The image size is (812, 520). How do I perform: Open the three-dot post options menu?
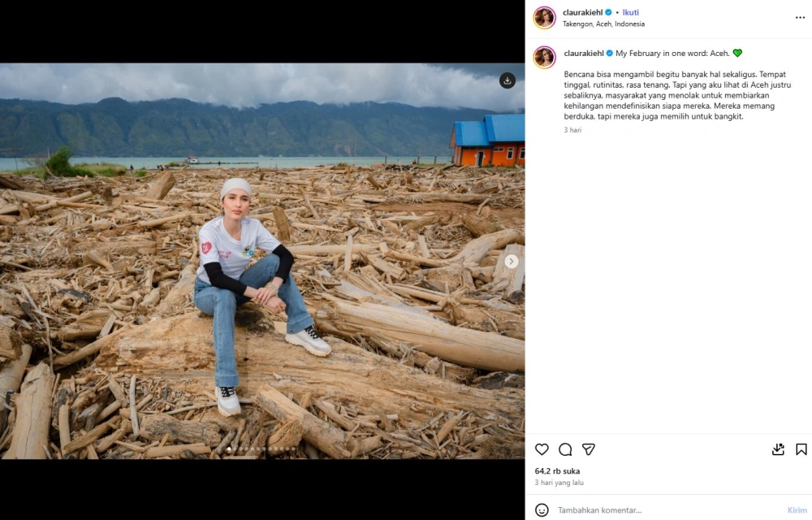(800, 17)
